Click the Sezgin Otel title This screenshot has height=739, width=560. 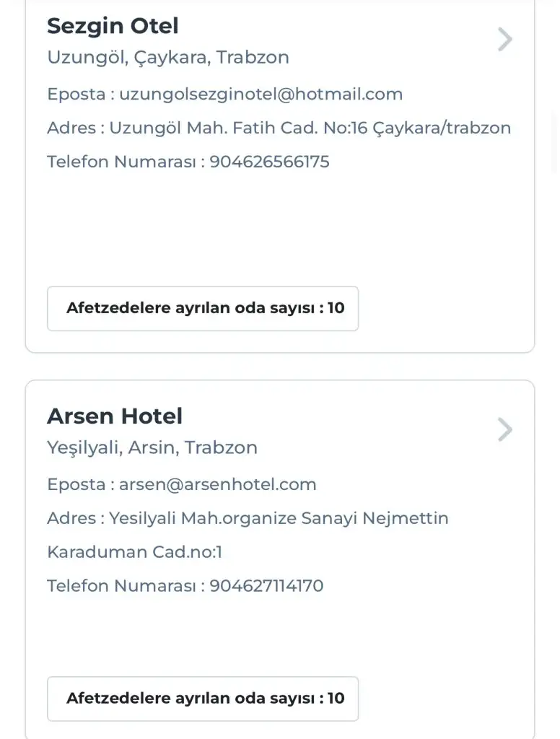click(x=113, y=26)
